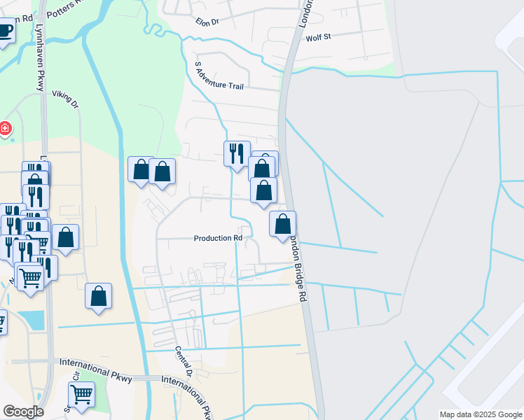Open the standalone restaurant marker below S Adventure Trail
This screenshot has height=420, width=524.
click(237, 153)
